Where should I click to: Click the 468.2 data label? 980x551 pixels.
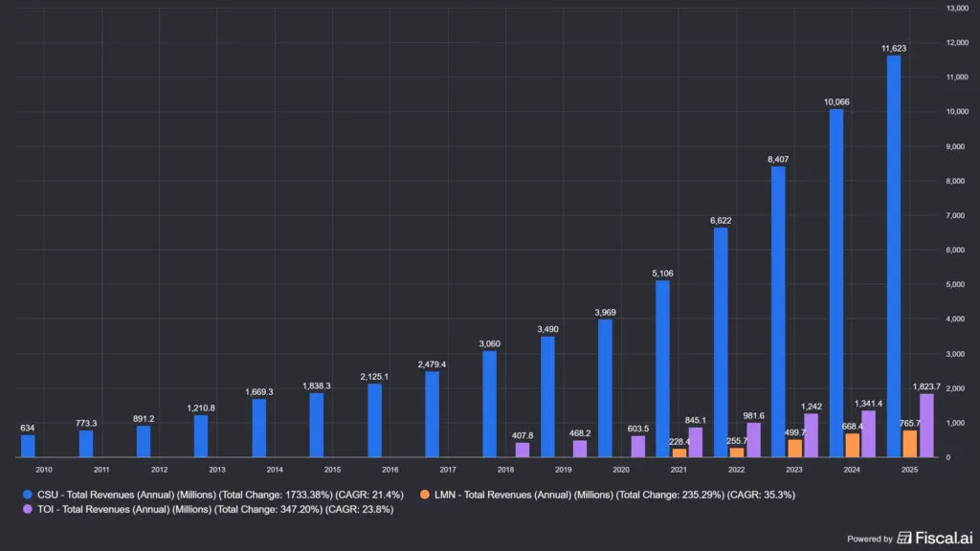pos(580,433)
